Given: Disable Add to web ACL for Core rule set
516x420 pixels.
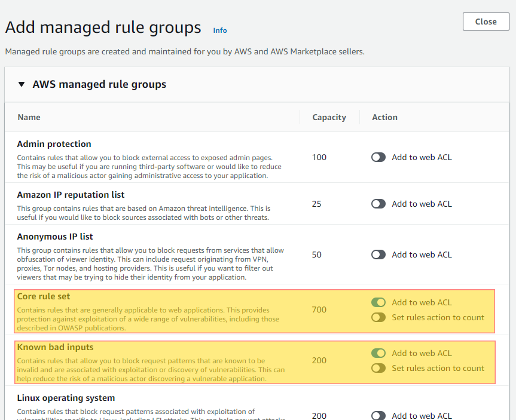Looking at the screenshot, I should pos(378,302).
